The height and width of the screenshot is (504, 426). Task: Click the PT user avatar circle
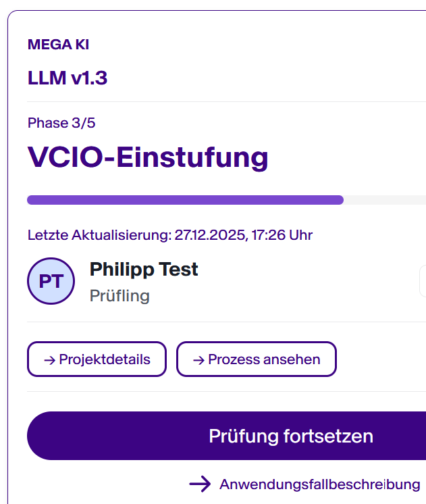point(51,281)
